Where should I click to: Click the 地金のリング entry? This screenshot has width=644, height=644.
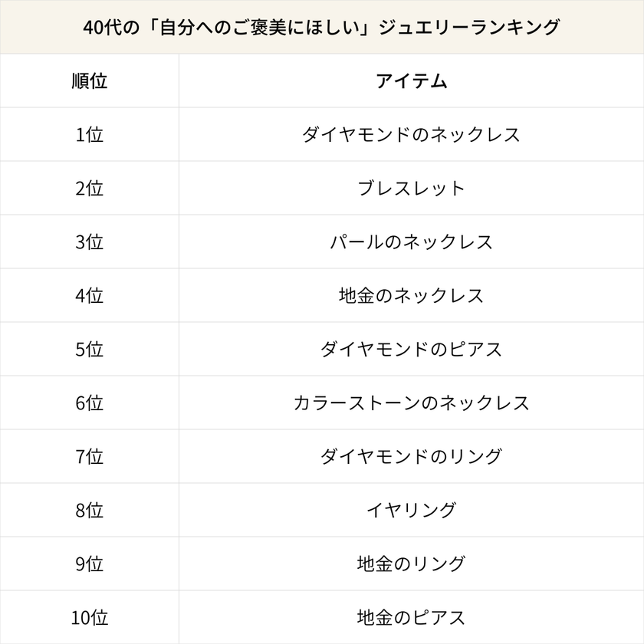click(411, 564)
